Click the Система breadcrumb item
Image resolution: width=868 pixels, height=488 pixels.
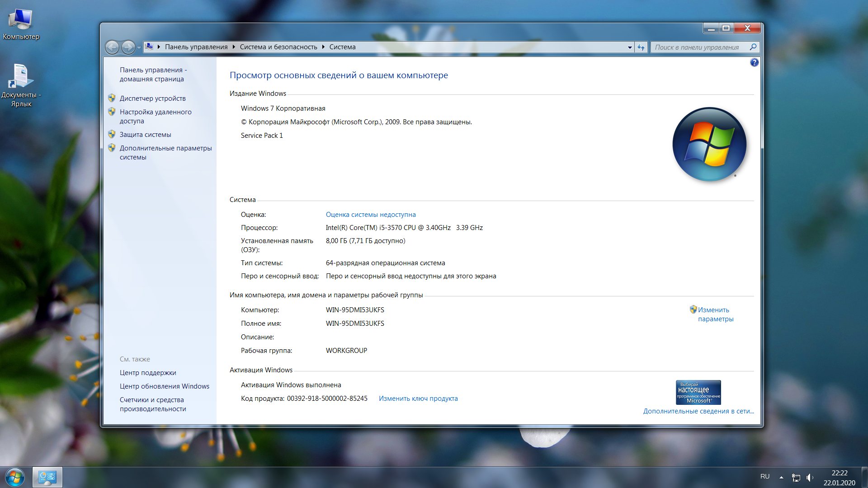point(342,47)
